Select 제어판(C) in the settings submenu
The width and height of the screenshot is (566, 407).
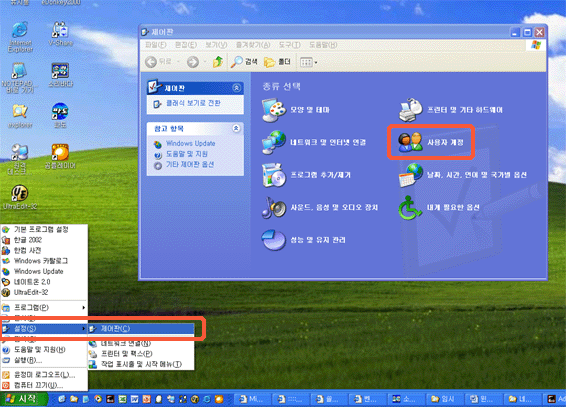[141, 329]
